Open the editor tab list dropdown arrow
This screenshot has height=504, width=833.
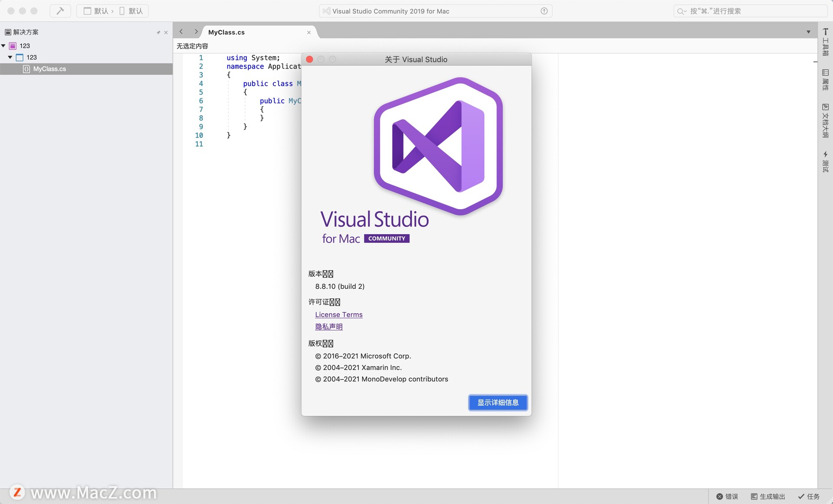point(808,32)
